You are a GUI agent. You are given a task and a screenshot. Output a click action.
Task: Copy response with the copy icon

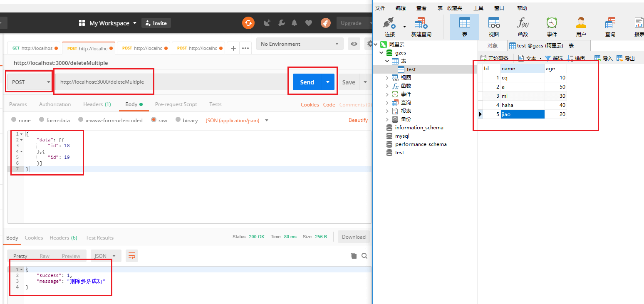click(x=354, y=256)
